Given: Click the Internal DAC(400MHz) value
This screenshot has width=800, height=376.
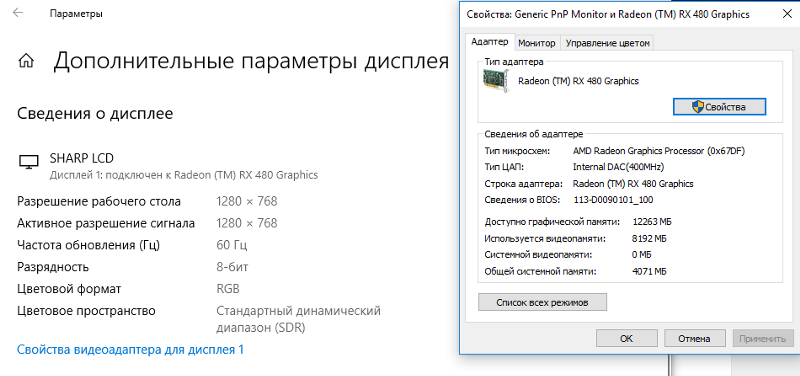Looking at the screenshot, I should coord(618,167).
